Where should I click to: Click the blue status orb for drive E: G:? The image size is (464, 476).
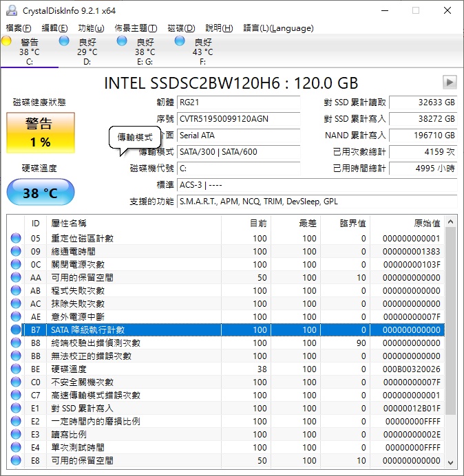click(122, 42)
